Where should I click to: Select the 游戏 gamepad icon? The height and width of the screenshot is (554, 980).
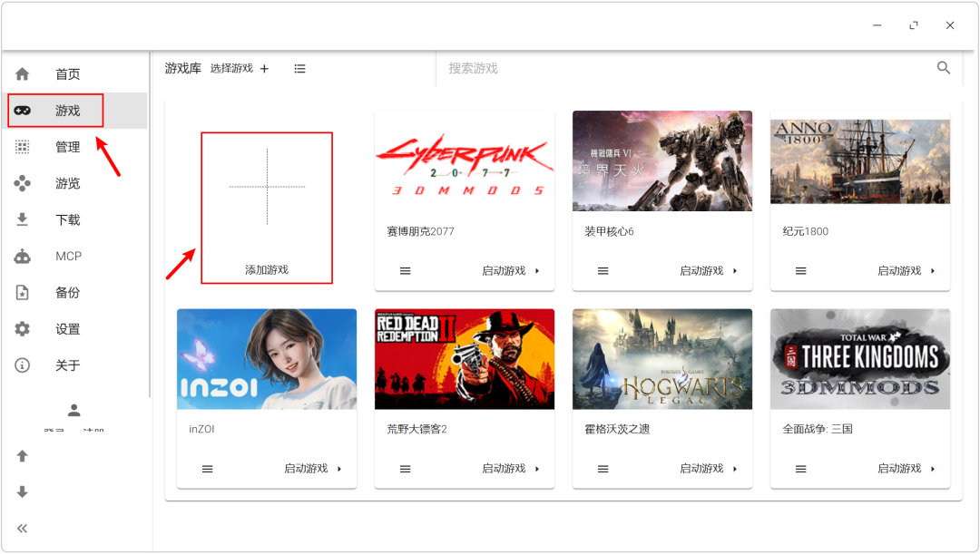[x=23, y=111]
